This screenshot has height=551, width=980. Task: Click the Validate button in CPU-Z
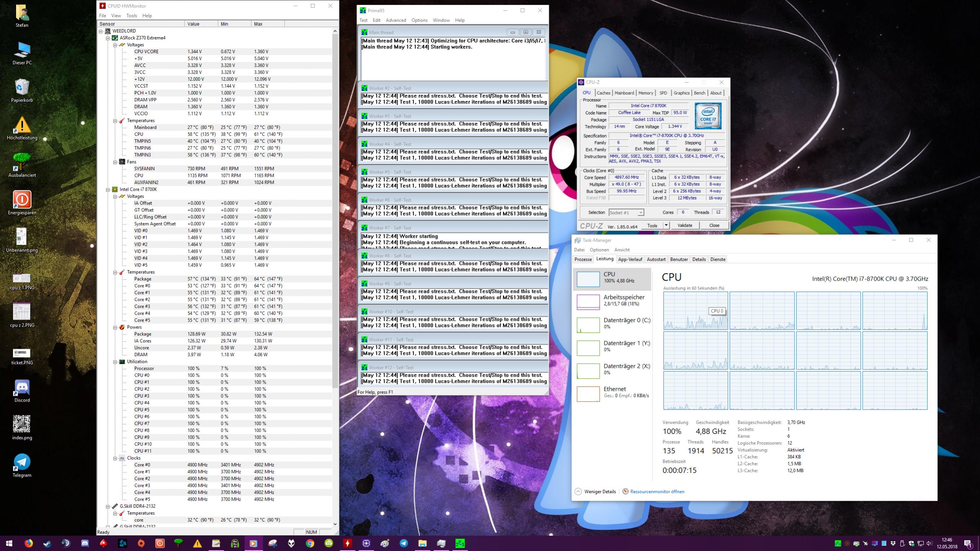684,226
